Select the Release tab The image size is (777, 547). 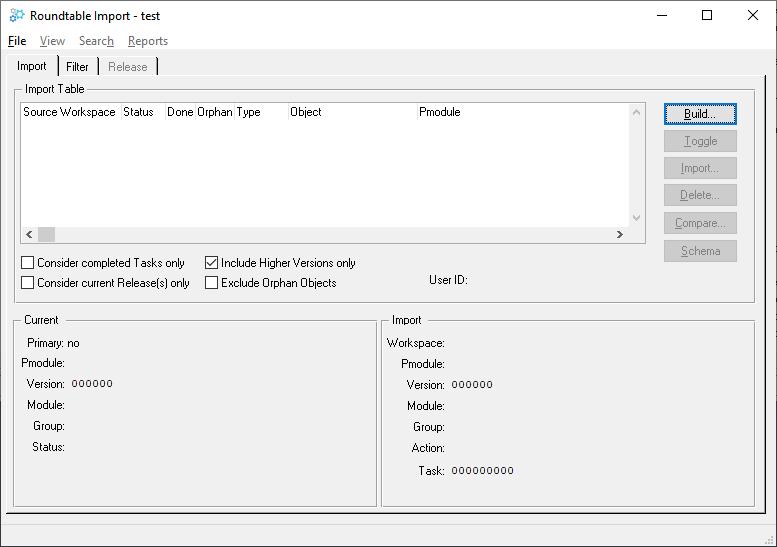coord(127,66)
